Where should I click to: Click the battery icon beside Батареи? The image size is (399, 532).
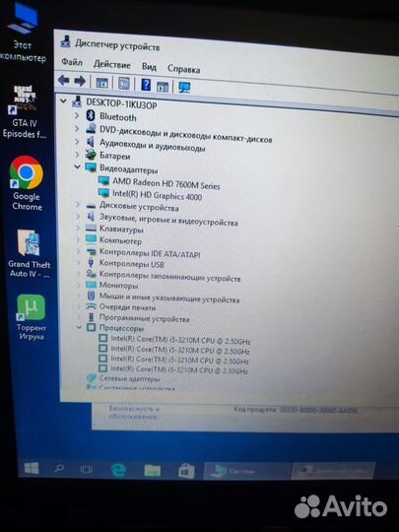(x=91, y=155)
